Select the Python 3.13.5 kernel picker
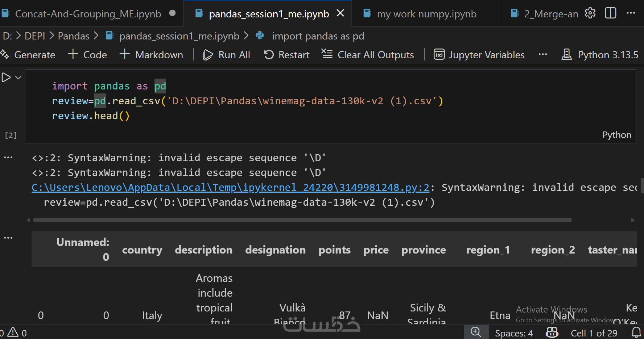This screenshot has width=644, height=339. click(x=600, y=55)
